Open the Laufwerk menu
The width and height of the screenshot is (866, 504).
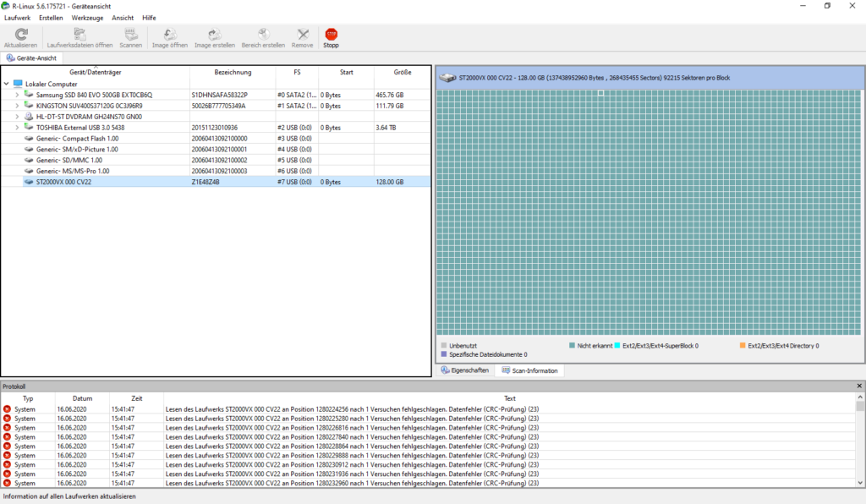18,18
